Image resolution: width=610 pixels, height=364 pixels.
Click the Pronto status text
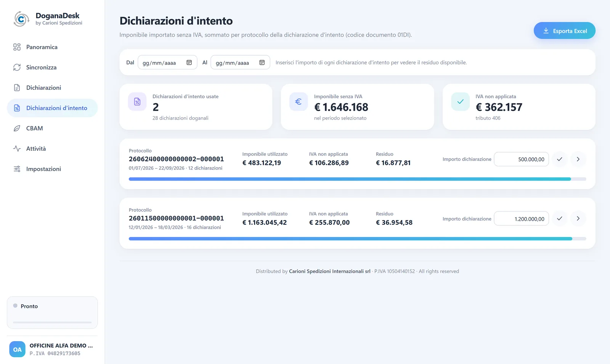[29, 306]
